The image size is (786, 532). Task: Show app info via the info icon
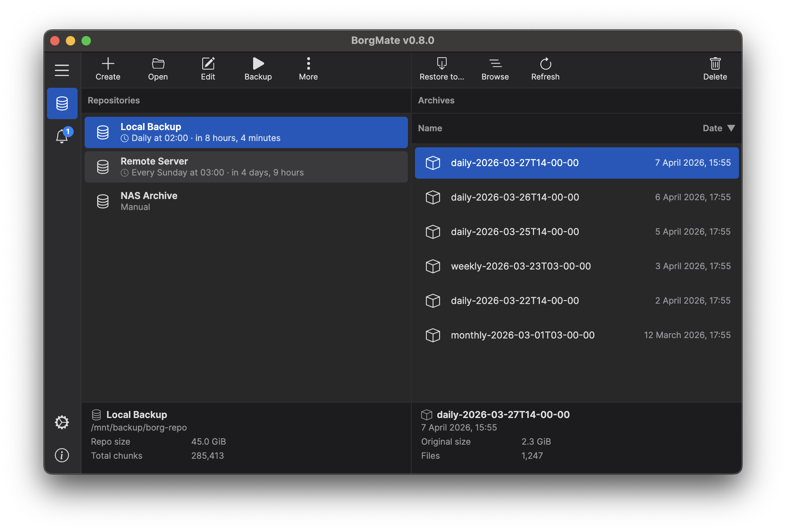62,455
